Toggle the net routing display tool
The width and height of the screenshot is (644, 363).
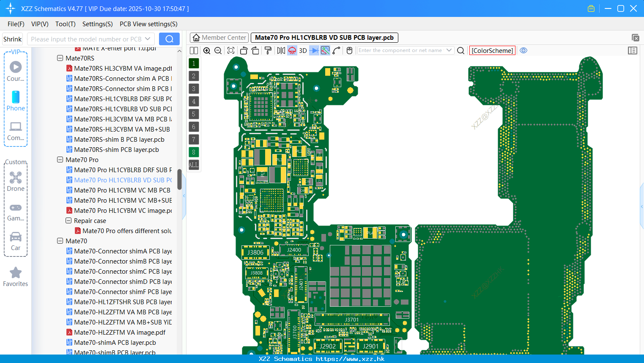coord(325,50)
